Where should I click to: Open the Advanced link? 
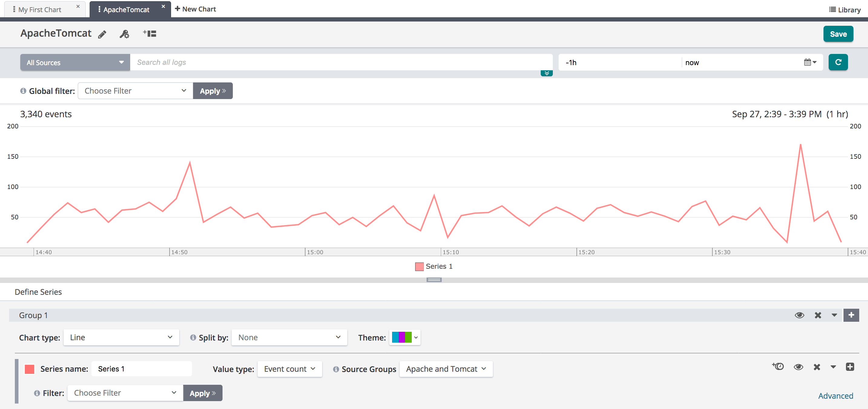tap(835, 395)
